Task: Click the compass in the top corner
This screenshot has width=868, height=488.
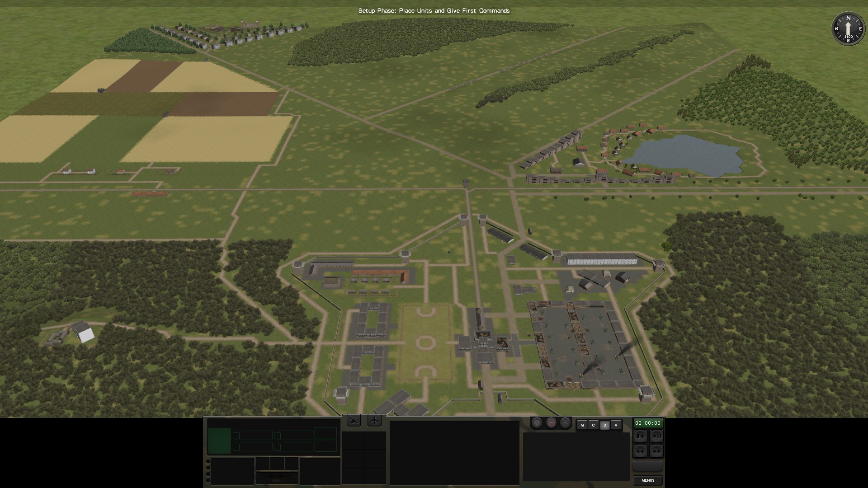Action: [x=848, y=29]
